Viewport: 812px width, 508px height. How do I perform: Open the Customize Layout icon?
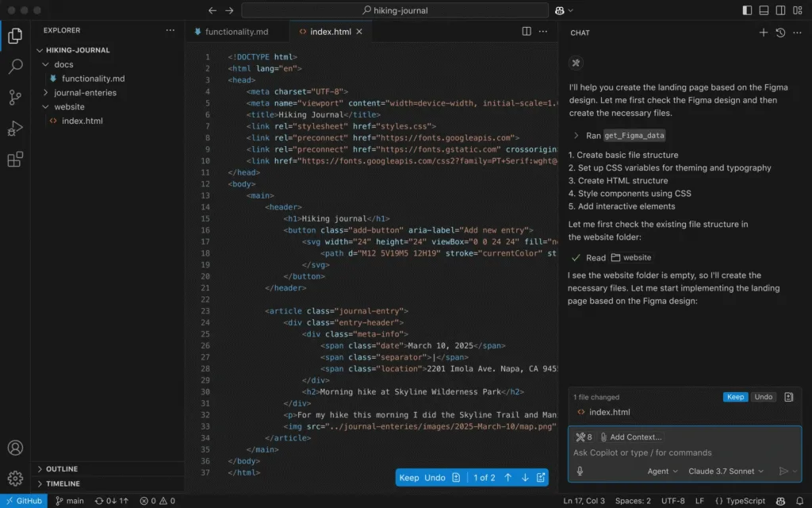click(798, 10)
